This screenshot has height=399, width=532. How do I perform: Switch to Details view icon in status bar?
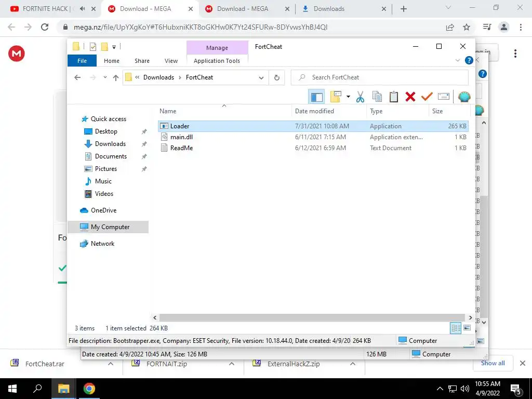456,328
